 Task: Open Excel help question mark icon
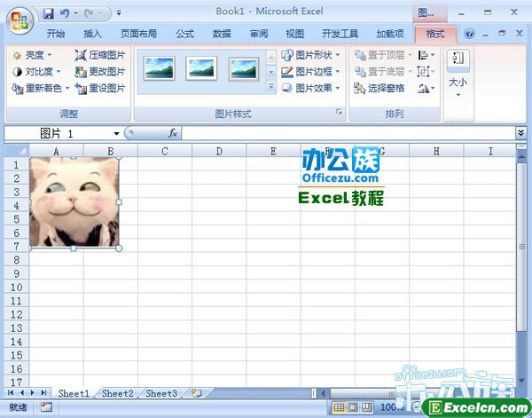[469, 34]
